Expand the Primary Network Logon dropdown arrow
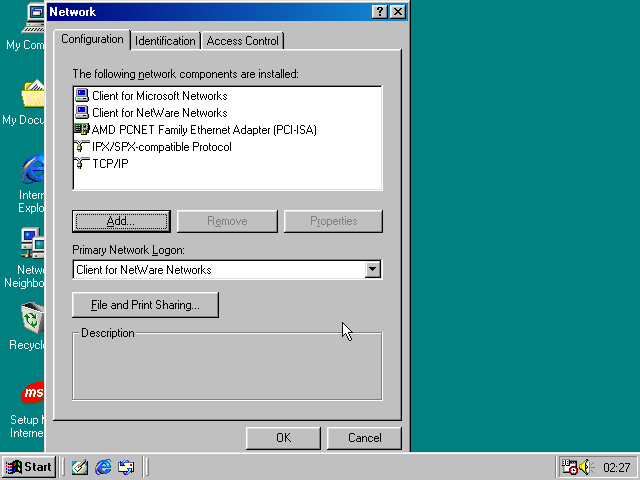 [373, 270]
